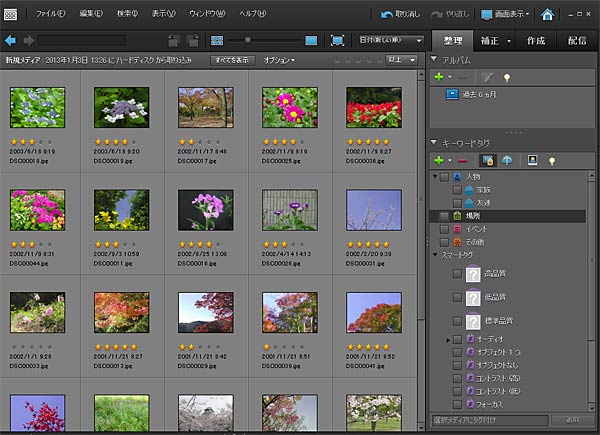Click the 高品質 smart tag question-mark icon

(x=473, y=274)
